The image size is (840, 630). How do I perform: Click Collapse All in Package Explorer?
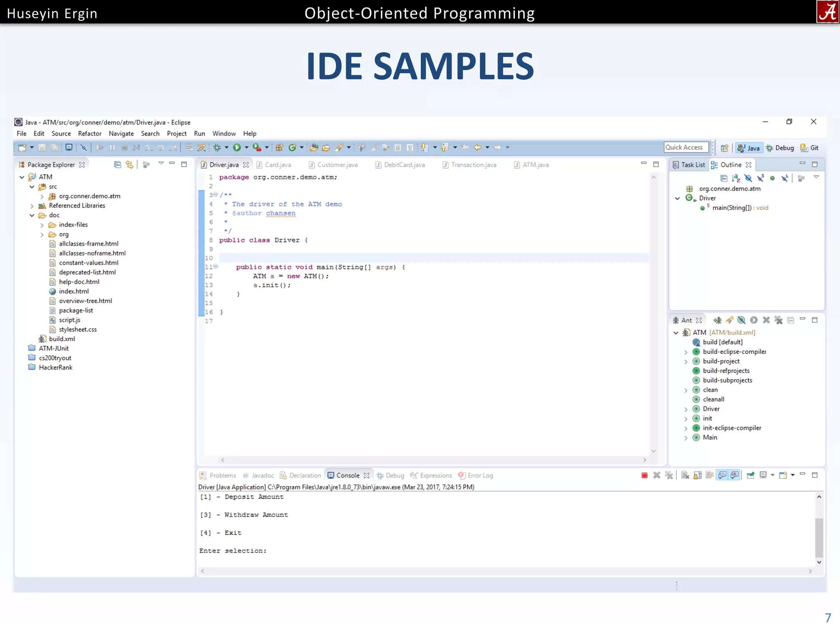point(117,164)
